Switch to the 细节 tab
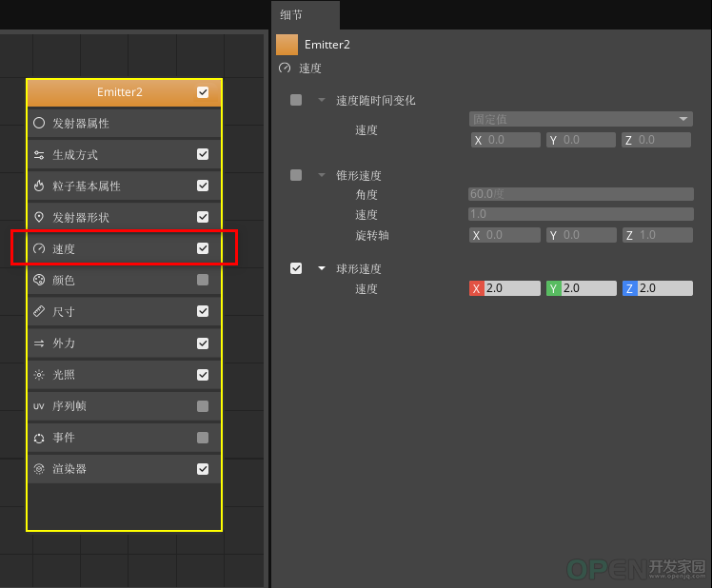 293,15
